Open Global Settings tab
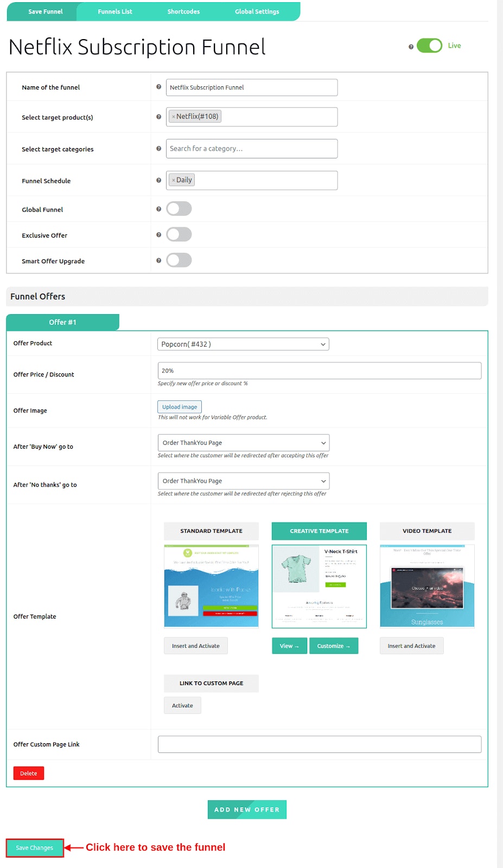 [257, 11]
